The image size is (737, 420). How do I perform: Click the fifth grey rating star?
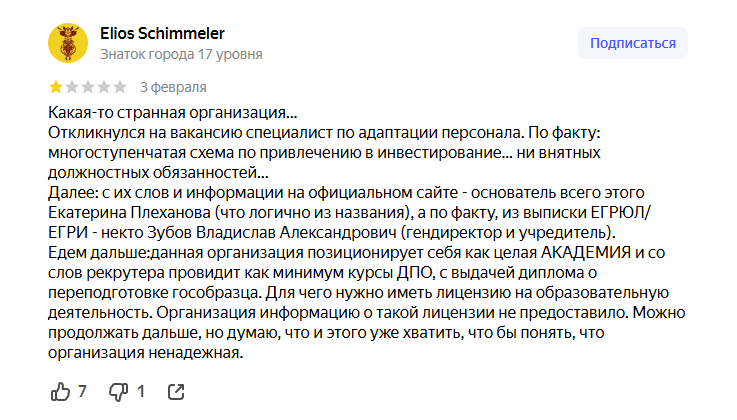[x=120, y=87]
